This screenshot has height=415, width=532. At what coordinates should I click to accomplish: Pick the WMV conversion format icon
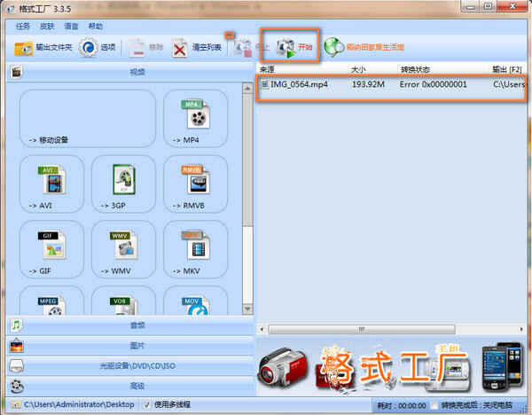coord(123,248)
